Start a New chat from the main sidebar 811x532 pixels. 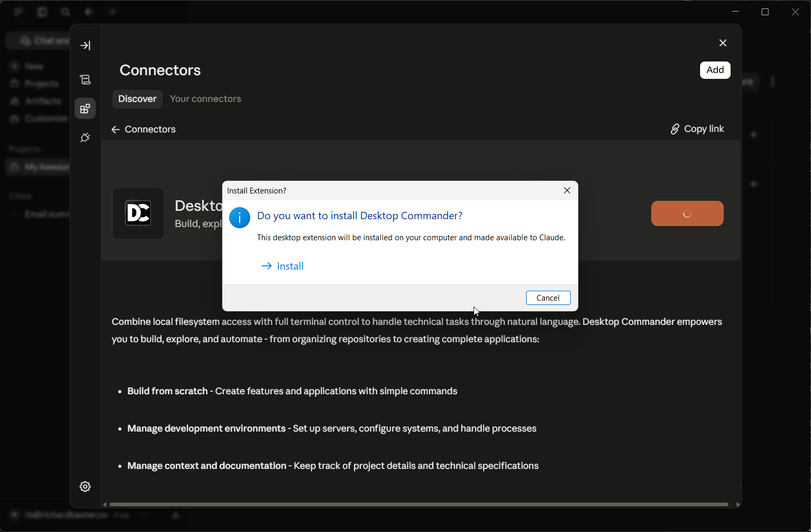[27, 67]
